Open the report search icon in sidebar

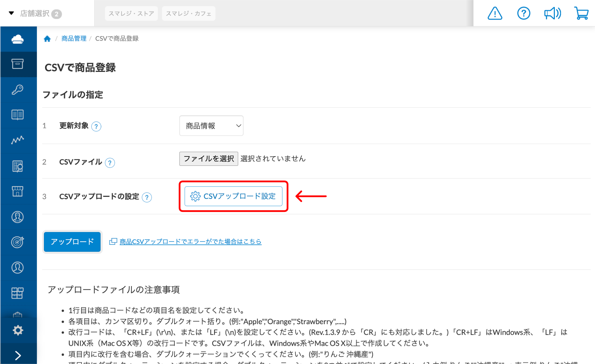tap(18, 166)
